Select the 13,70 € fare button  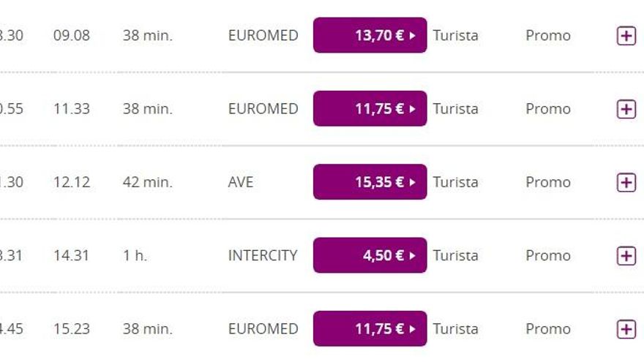point(370,35)
